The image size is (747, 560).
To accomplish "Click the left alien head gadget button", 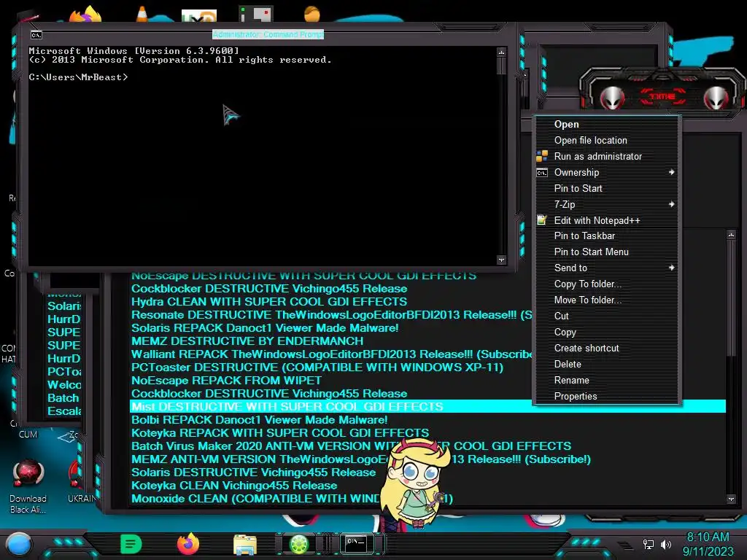I will coord(612,97).
